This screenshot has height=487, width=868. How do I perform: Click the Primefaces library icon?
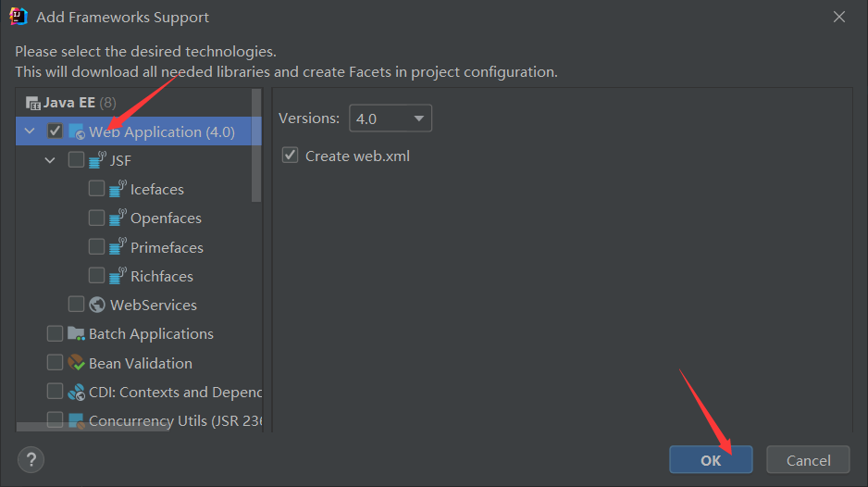tap(118, 247)
